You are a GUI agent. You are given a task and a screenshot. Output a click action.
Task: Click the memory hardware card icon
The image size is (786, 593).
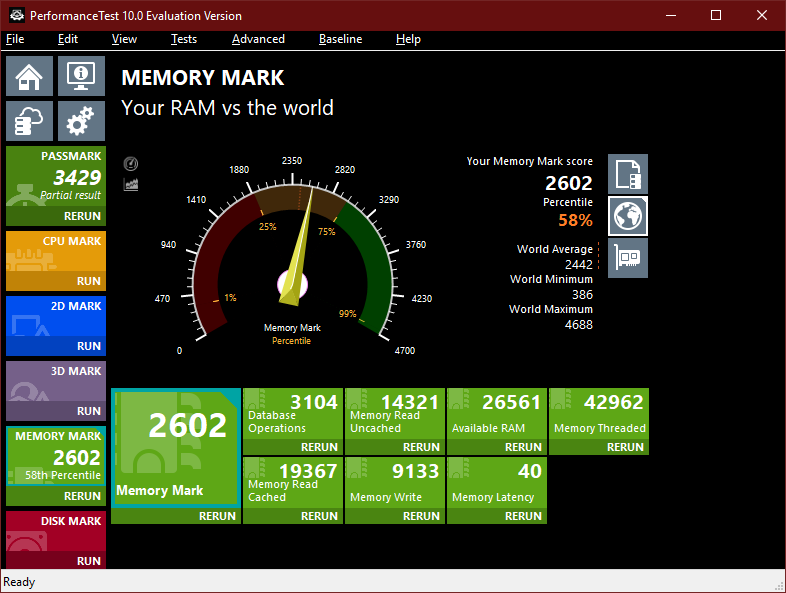pos(628,258)
